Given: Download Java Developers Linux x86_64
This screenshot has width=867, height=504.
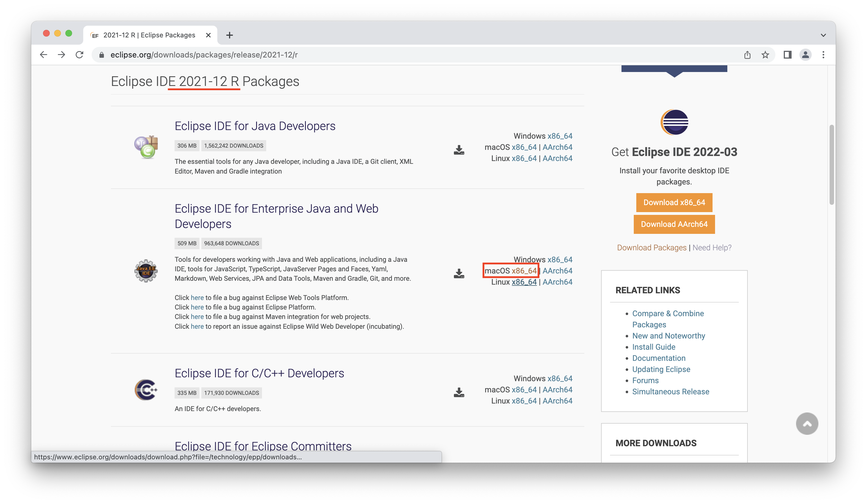Looking at the screenshot, I should [x=524, y=158].
